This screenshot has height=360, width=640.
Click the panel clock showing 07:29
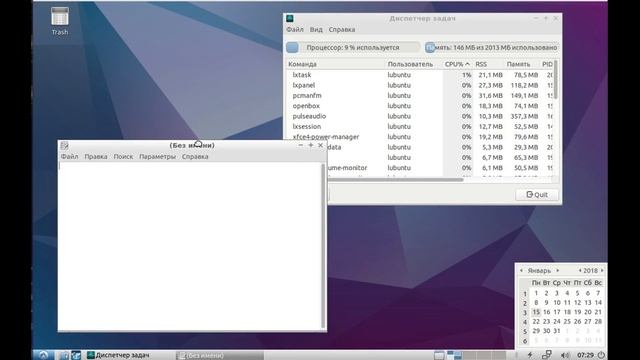click(585, 356)
